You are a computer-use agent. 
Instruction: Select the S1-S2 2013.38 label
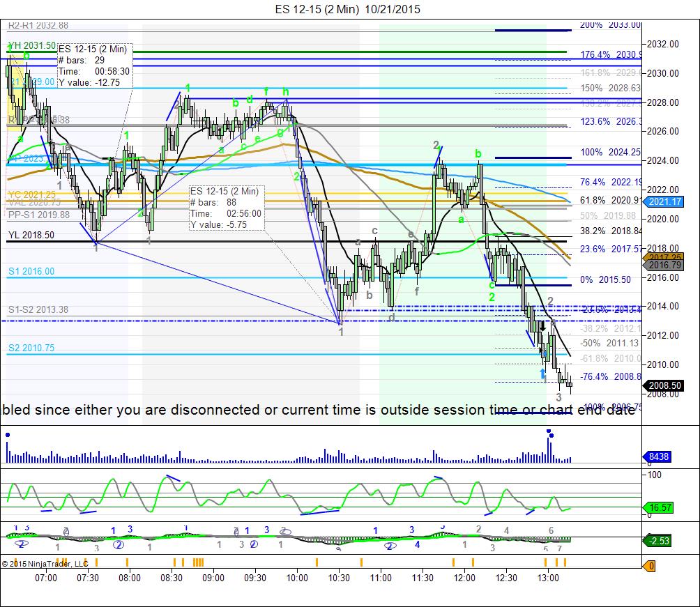[x=38, y=309]
